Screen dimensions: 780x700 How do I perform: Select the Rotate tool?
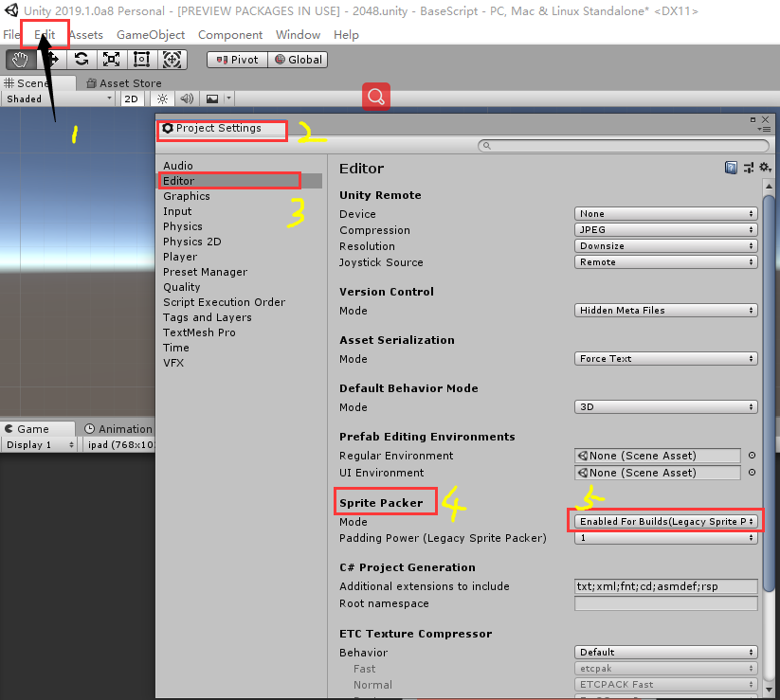pos(82,60)
